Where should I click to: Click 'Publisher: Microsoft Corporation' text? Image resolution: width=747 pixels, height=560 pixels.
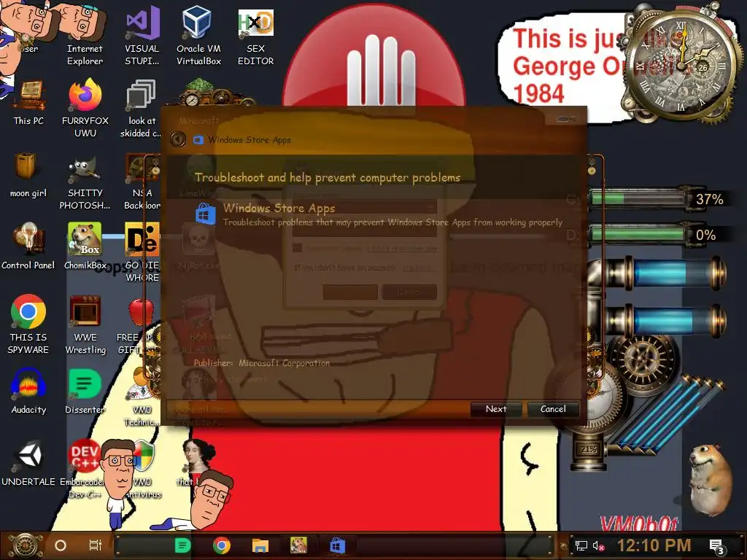click(262, 363)
